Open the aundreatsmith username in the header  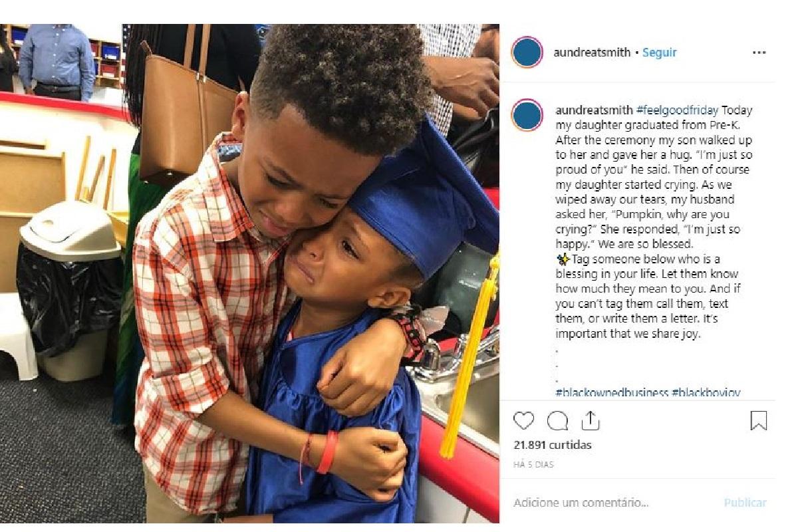[592, 53]
